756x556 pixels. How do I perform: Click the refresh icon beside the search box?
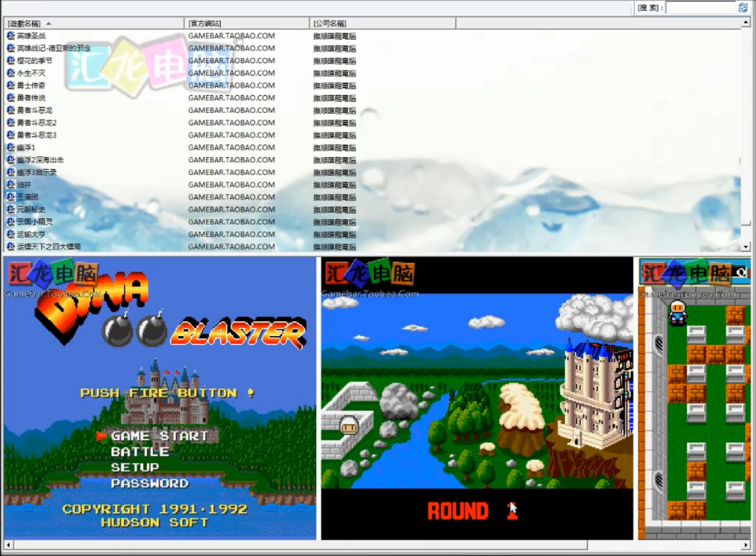pos(743,8)
